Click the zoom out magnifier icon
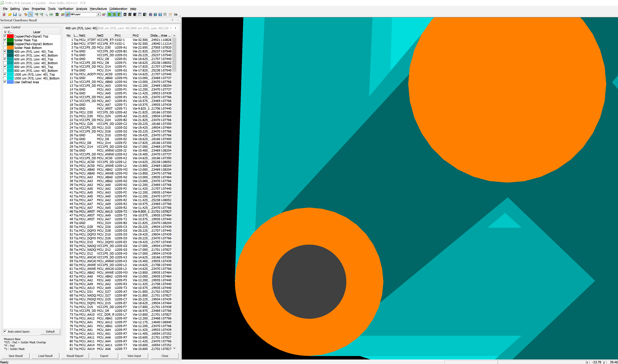618x364 pixels. point(41,14)
